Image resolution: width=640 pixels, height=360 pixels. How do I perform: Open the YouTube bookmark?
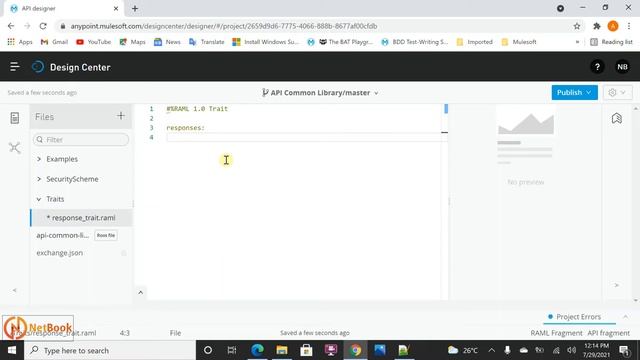[x=94, y=42]
